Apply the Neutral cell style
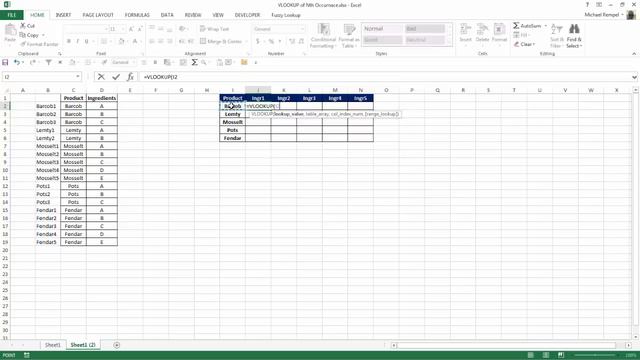Screen dimensions: 640x360 (x=424, y=40)
